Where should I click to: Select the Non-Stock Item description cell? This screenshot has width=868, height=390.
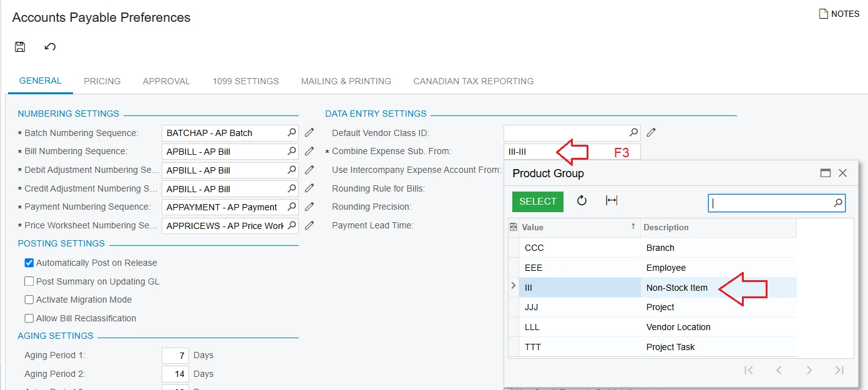tap(719, 288)
